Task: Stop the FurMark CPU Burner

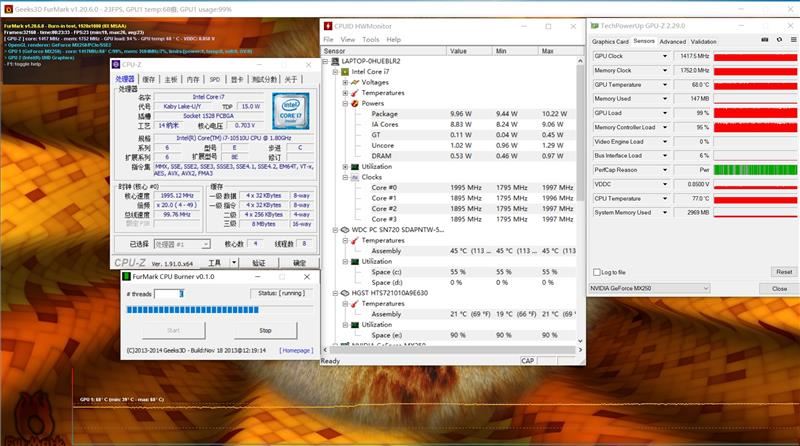Action: [x=265, y=331]
